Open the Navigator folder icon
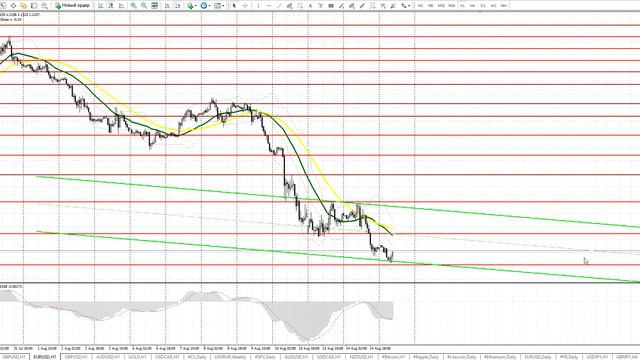The image size is (640, 360). (x=23, y=6)
